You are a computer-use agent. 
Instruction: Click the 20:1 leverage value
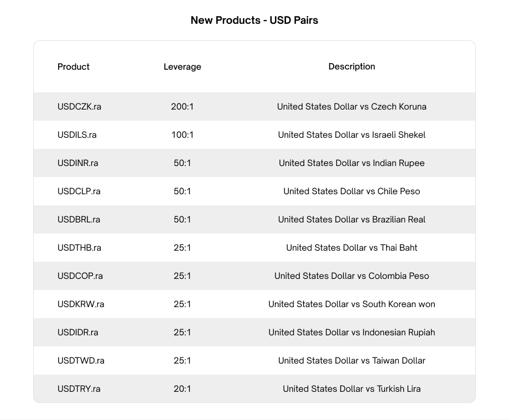pyautogui.click(x=182, y=389)
